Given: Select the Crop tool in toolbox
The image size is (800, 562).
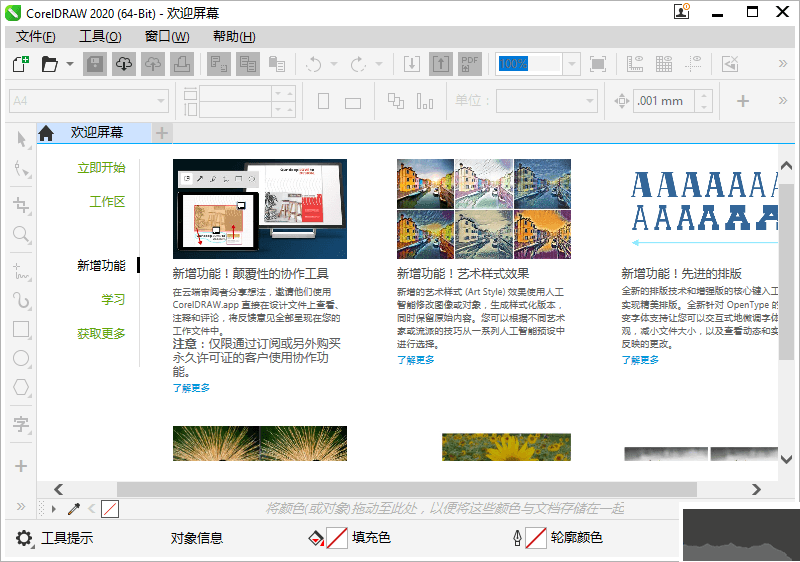Looking at the screenshot, I should point(21,204).
